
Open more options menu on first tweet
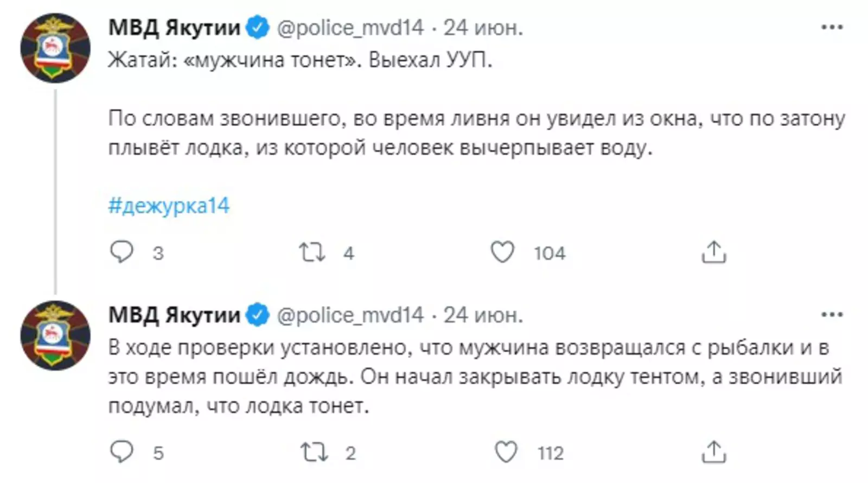[x=832, y=27]
